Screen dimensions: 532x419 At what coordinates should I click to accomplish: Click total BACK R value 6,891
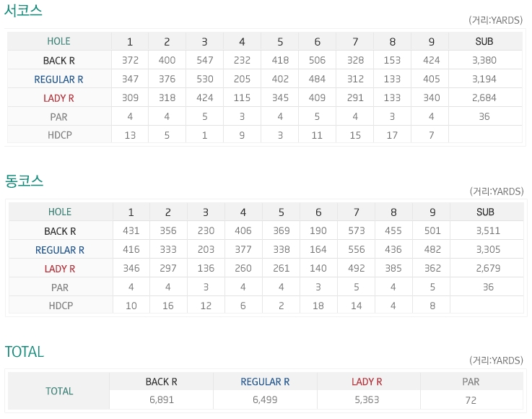coord(162,399)
